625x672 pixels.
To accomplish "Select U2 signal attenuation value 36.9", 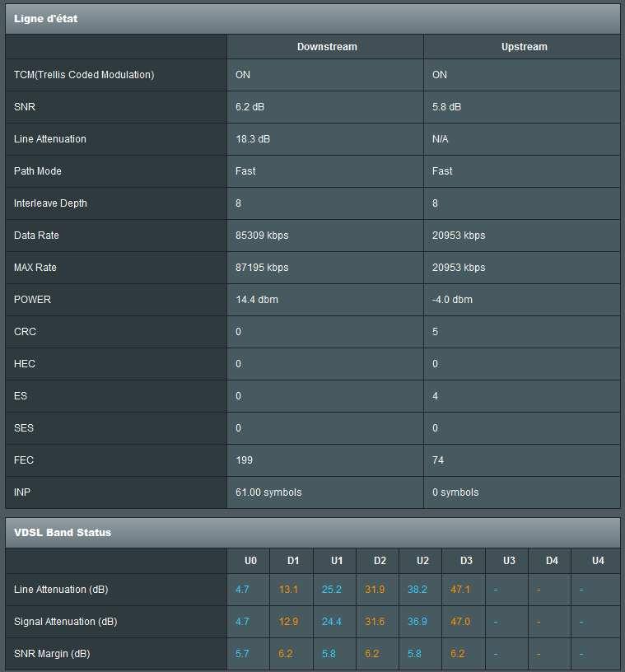I will [x=417, y=622].
